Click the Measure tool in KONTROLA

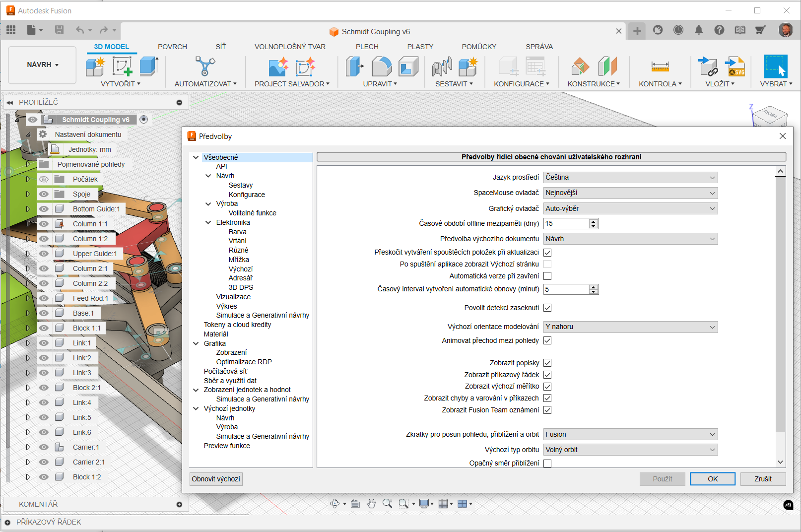pyautogui.click(x=660, y=67)
